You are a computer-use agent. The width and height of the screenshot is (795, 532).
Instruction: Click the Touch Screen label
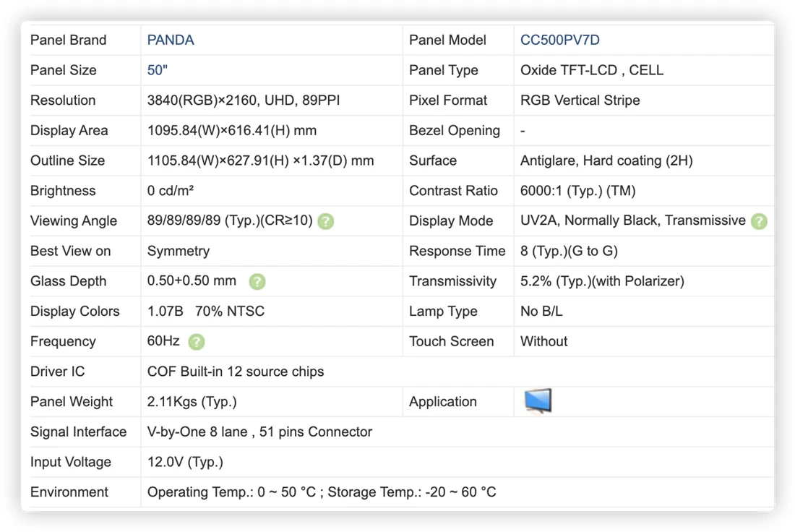[x=451, y=341]
